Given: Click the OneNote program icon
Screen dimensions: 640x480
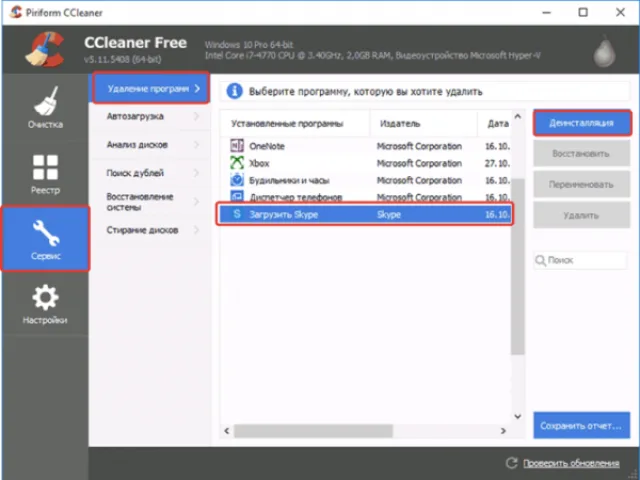Looking at the screenshot, I should 237,146.
